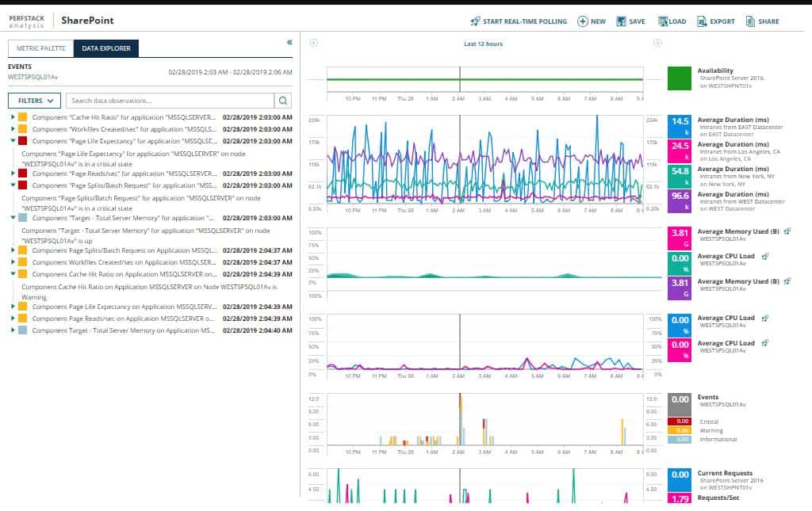This screenshot has width=812, height=511.
Task: Select the Average Duration from WEST Datacenter metric
Action: point(741,201)
